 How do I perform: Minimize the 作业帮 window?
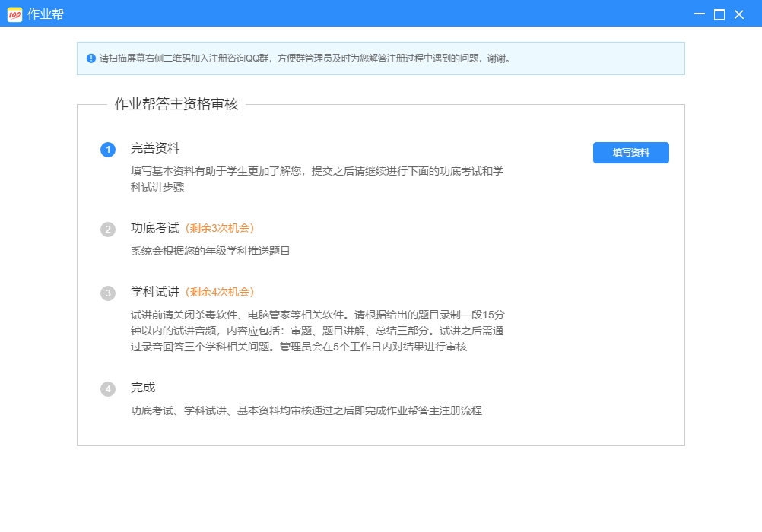pos(699,14)
